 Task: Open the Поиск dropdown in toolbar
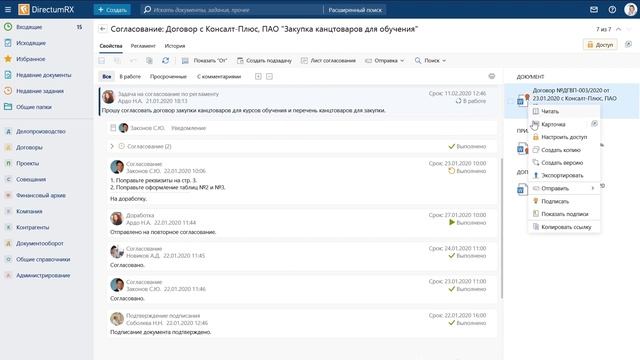pos(430,60)
